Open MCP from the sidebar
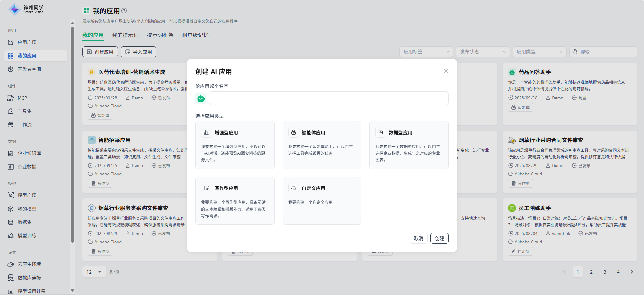 (22, 98)
